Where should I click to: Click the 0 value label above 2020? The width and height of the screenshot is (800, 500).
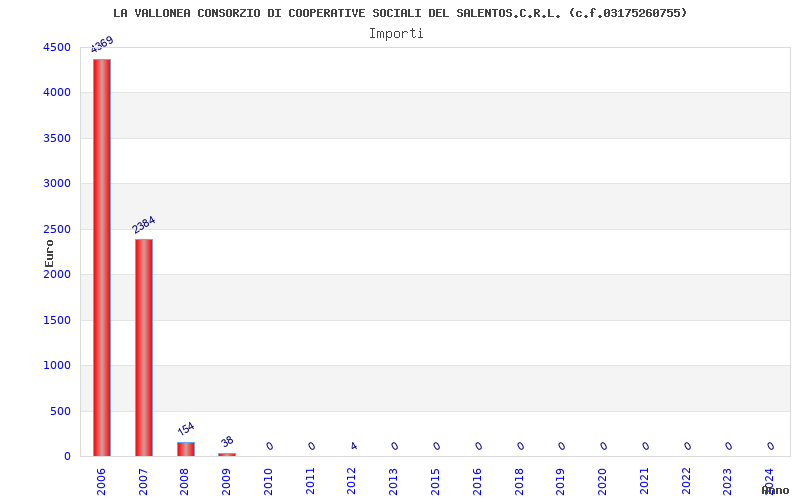point(603,446)
